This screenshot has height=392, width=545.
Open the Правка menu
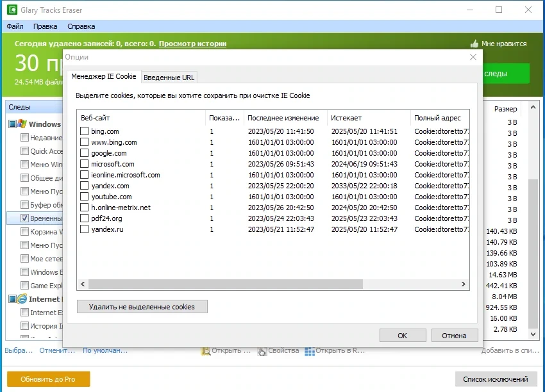(x=45, y=26)
